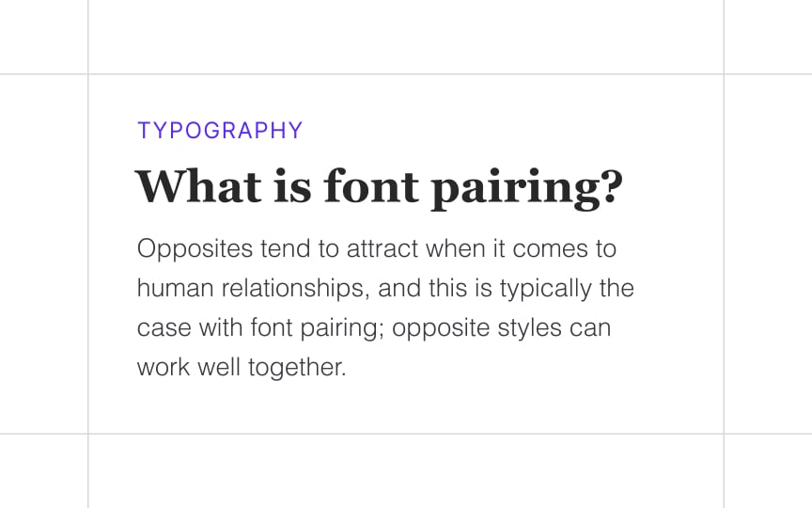Viewport: 812px width, 508px height.
Task: Click the word 'well' in the last line
Action: (219, 367)
